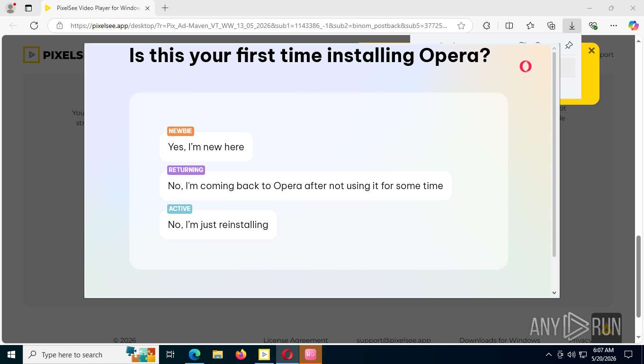
Task: Open Opera installer taskbar icon
Action: click(x=287, y=355)
